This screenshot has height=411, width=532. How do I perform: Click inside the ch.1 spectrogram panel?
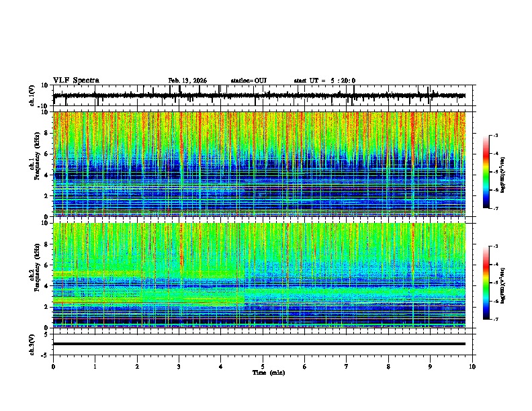[259, 164]
